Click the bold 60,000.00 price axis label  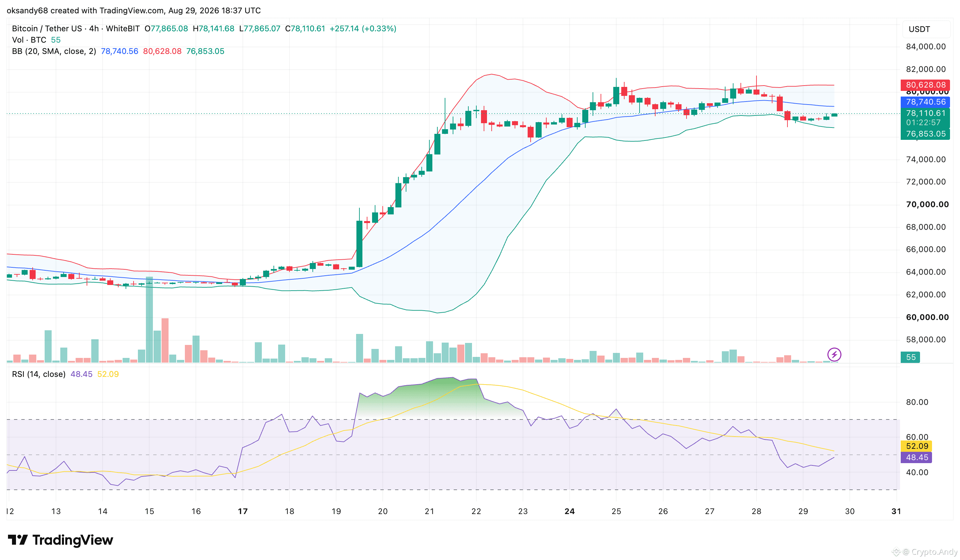927,318
